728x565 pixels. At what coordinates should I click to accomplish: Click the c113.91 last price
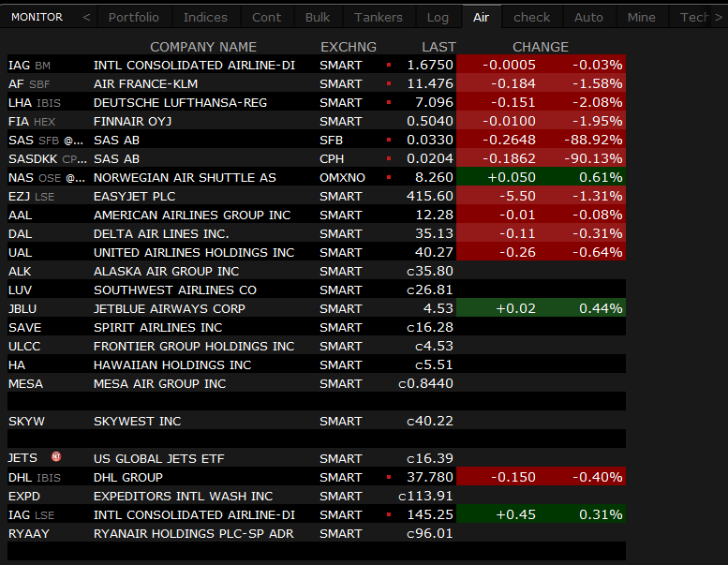point(425,497)
